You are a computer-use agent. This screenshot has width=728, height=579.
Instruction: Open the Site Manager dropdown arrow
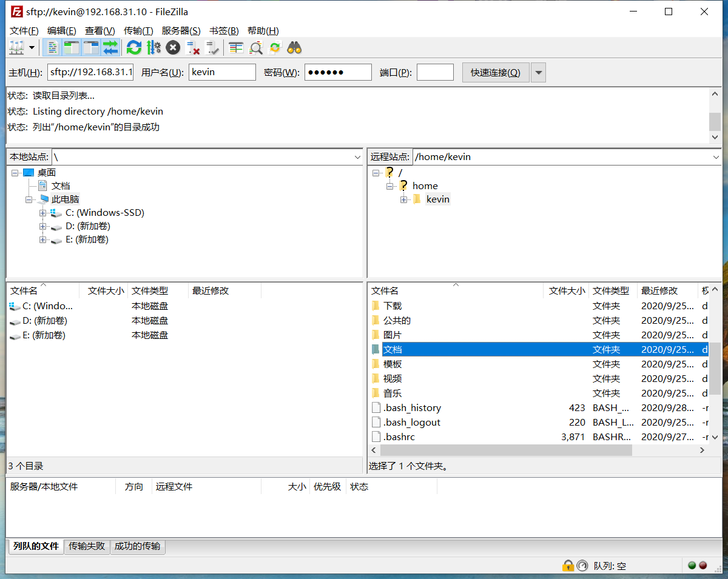point(32,47)
